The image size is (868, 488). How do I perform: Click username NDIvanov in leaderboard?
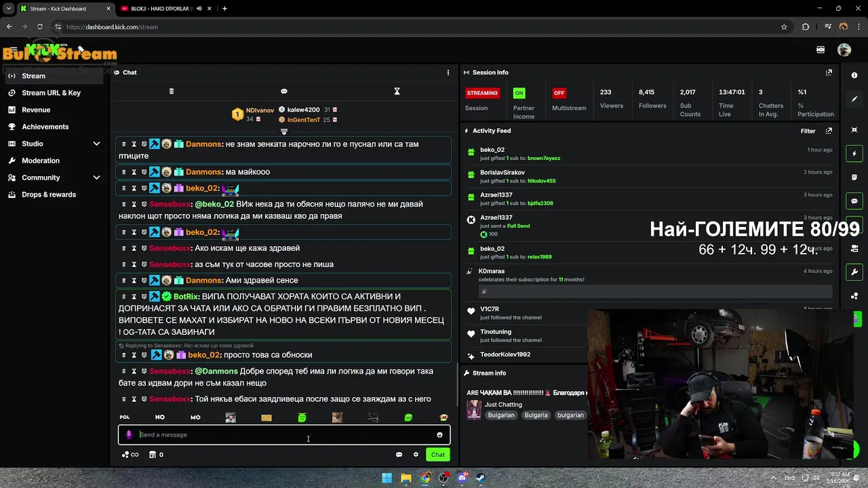[260, 110]
